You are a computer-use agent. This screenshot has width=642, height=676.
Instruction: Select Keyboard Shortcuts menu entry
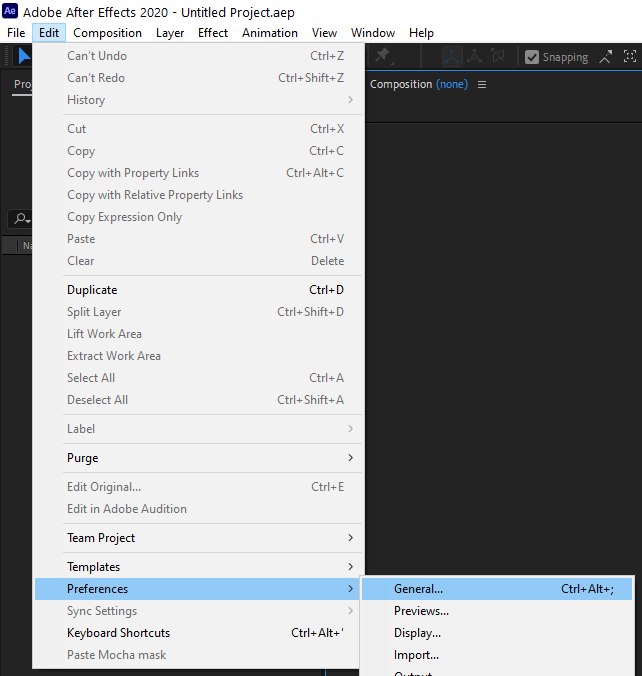199,632
